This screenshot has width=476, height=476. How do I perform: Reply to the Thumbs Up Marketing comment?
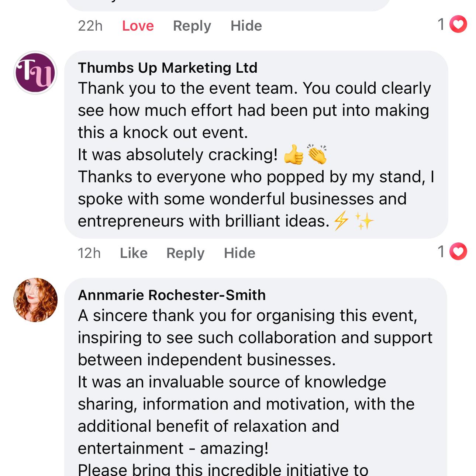pos(185,253)
